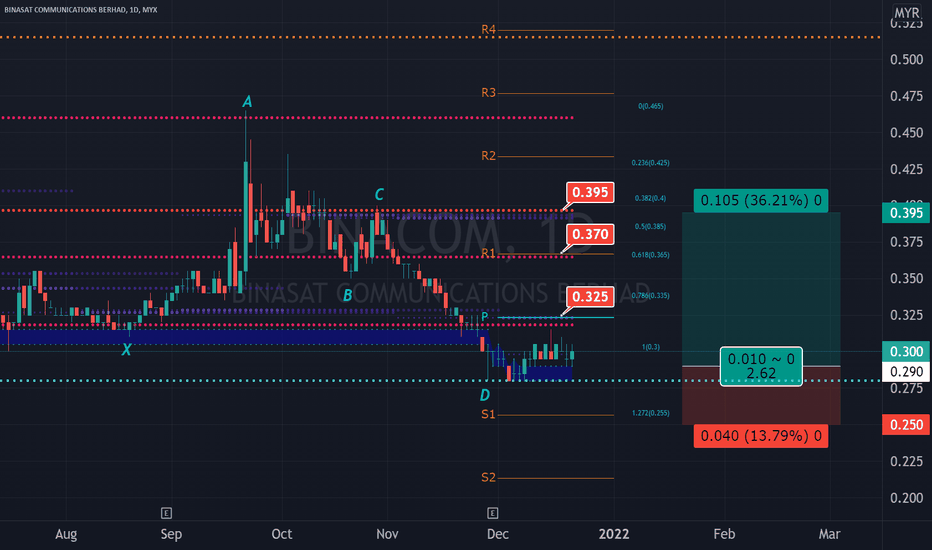Click the Fibonacci level 1.272(0.255) label
This screenshot has width=932, height=550.
pos(651,413)
